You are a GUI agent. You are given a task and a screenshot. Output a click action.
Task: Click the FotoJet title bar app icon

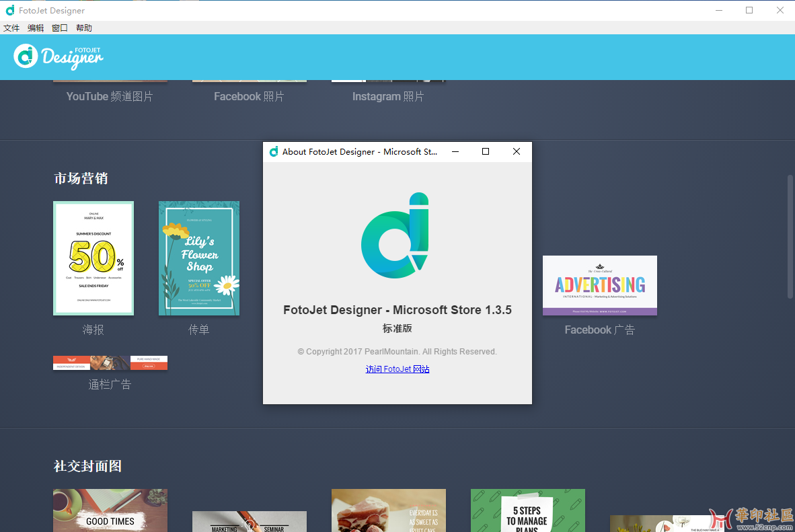pos(9,10)
